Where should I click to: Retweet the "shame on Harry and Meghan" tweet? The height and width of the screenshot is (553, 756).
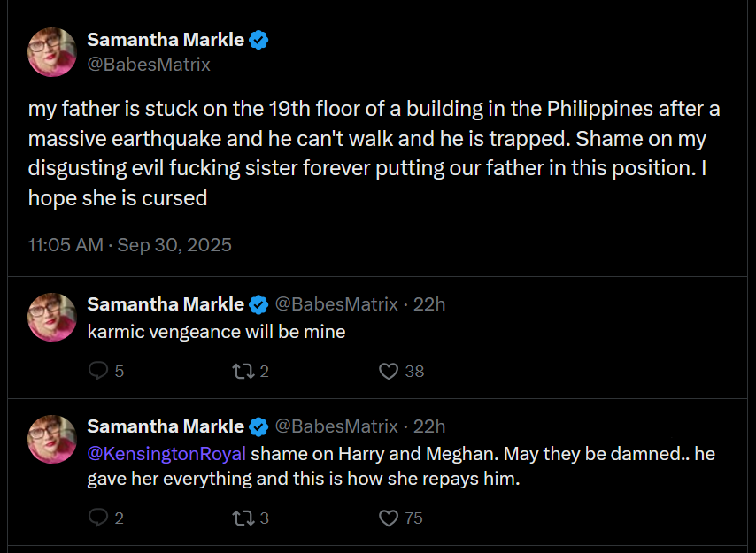(x=240, y=518)
